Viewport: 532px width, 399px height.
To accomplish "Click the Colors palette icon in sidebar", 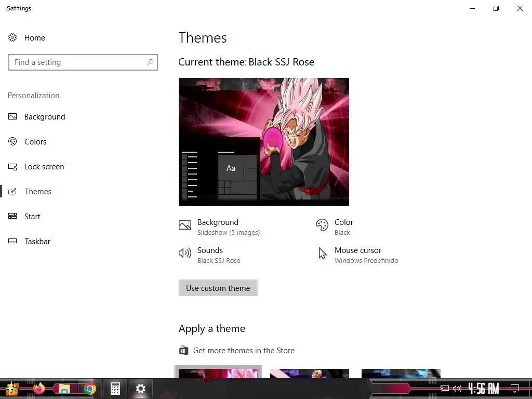I will point(12,141).
